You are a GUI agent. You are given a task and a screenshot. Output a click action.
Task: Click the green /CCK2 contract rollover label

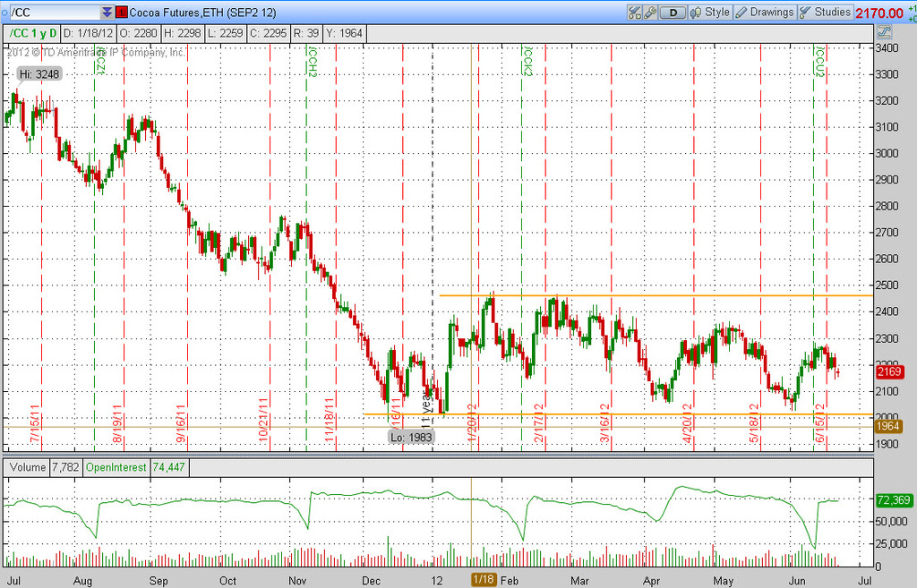click(527, 62)
